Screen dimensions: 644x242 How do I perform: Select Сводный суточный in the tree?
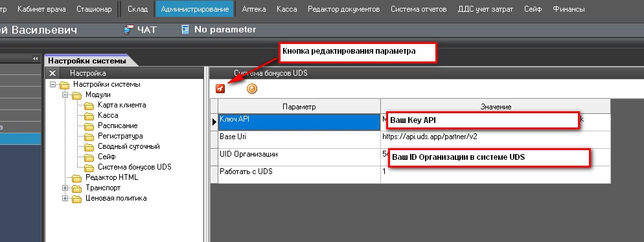[128, 146]
